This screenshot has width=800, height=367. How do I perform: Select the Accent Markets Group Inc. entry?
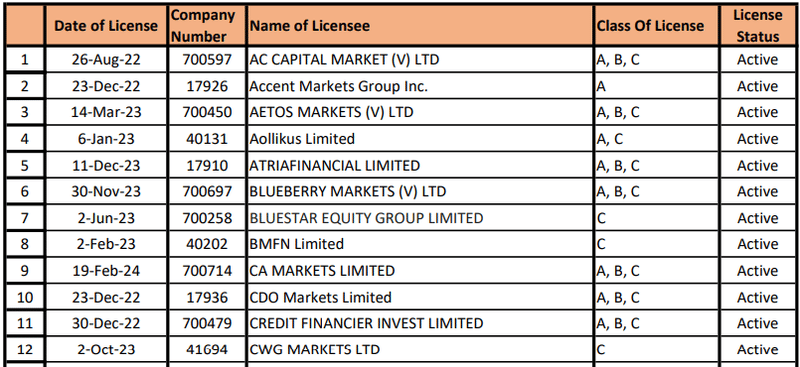pos(420,86)
